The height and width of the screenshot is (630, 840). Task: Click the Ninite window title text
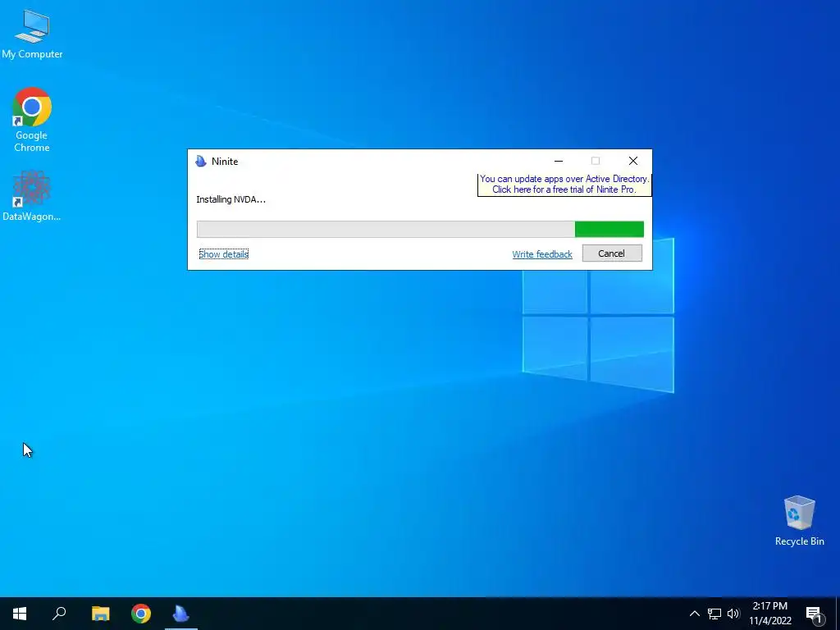click(x=225, y=162)
